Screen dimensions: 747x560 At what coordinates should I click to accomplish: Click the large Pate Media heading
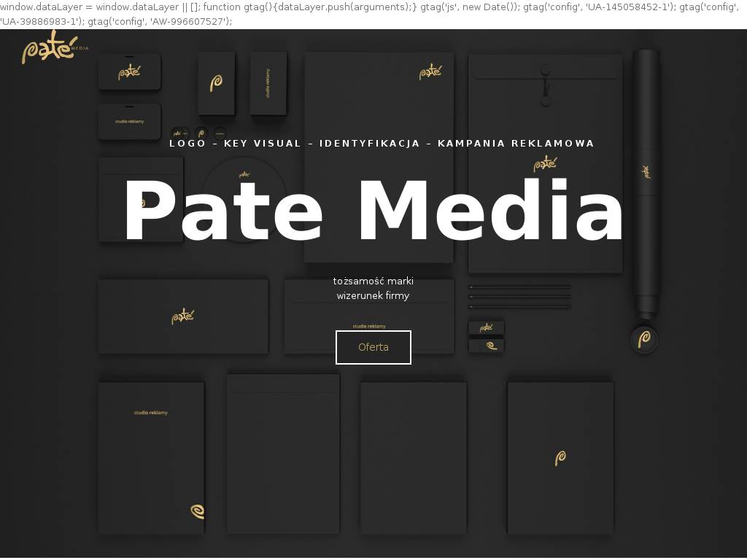coord(373,211)
